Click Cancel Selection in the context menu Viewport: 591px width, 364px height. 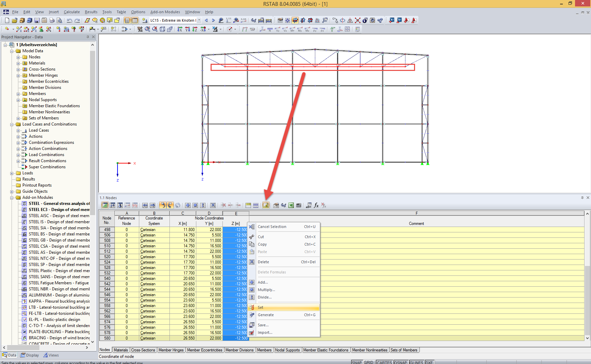[284, 227]
